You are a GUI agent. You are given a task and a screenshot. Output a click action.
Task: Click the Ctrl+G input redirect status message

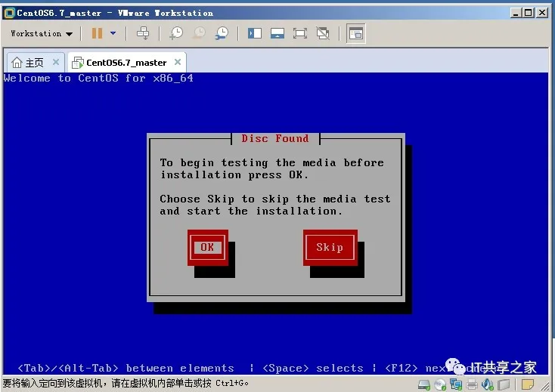[126, 383]
